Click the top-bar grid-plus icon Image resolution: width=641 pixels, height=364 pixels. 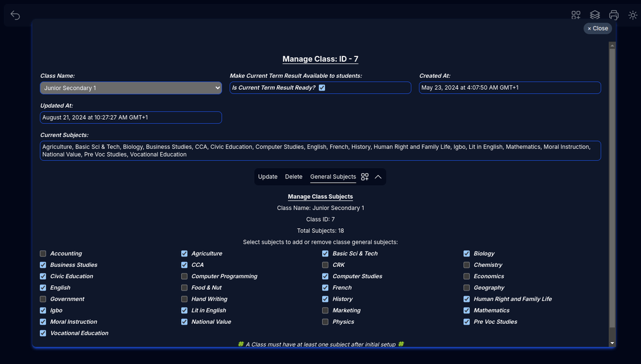pyautogui.click(x=576, y=15)
